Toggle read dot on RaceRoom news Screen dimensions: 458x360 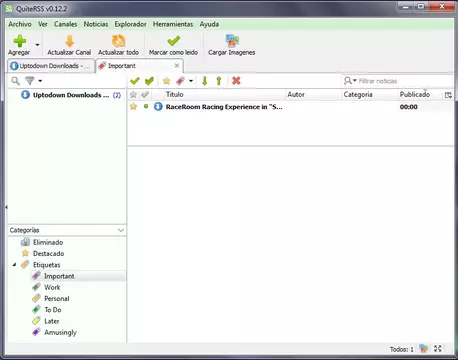click(x=146, y=106)
